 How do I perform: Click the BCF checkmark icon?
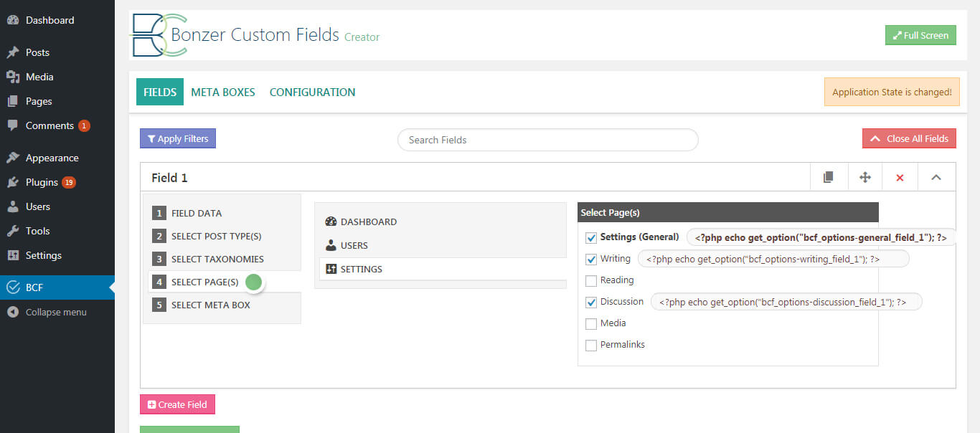[x=13, y=287]
